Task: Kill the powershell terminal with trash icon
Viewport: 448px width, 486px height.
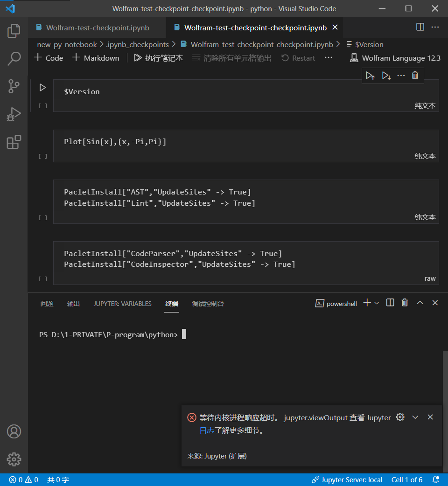Action: pyautogui.click(x=405, y=302)
